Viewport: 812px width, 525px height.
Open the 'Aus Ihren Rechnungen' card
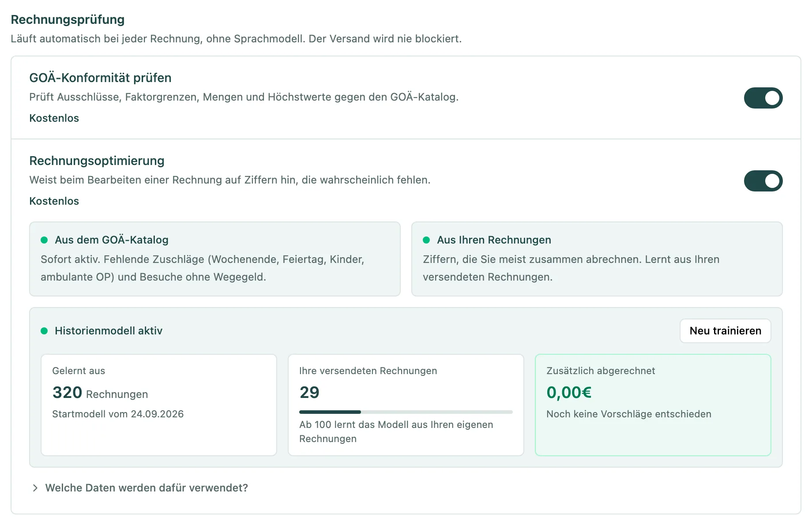597,259
